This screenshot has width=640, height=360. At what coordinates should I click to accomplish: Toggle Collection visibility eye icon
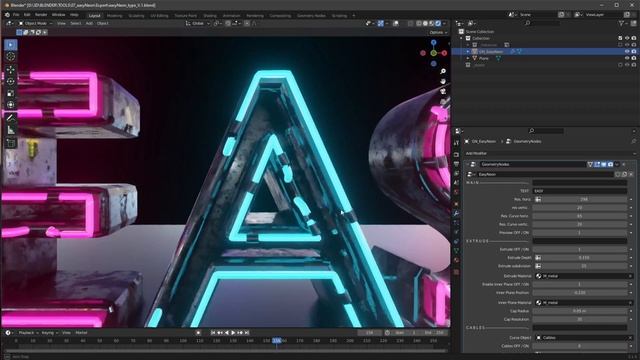(x=627, y=38)
